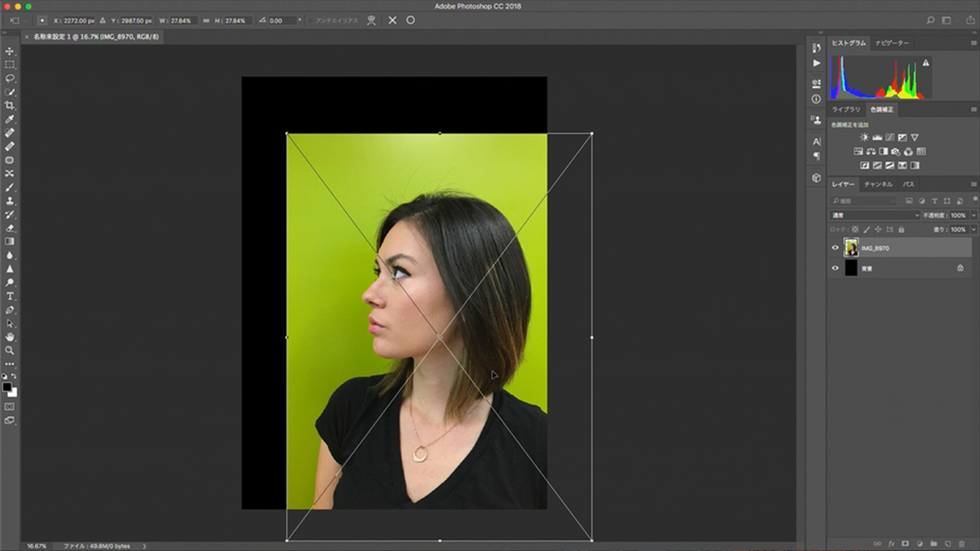Image resolution: width=980 pixels, height=551 pixels.
Task: Commit the transform with circle icon
Action: tap(410, 20)
